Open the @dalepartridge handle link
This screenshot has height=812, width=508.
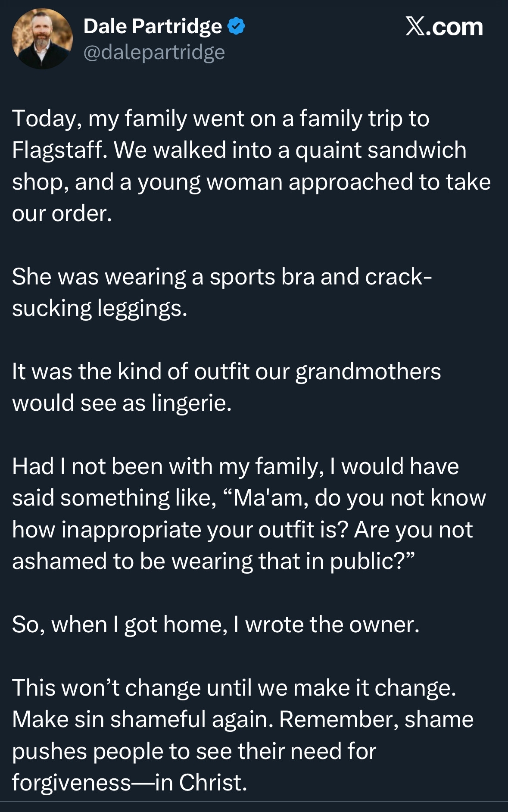(154, 53)
